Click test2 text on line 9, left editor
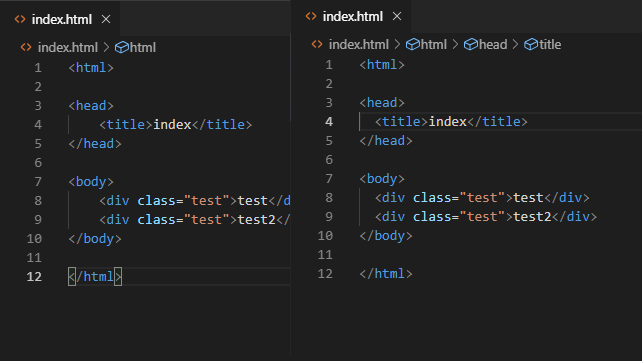This screenshot has height=361, width=642. point(257,220)
